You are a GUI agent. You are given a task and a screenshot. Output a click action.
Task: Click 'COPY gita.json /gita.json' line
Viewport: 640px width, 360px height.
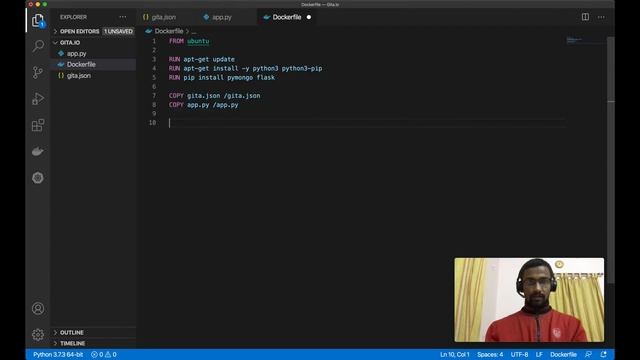pos(214,96)
